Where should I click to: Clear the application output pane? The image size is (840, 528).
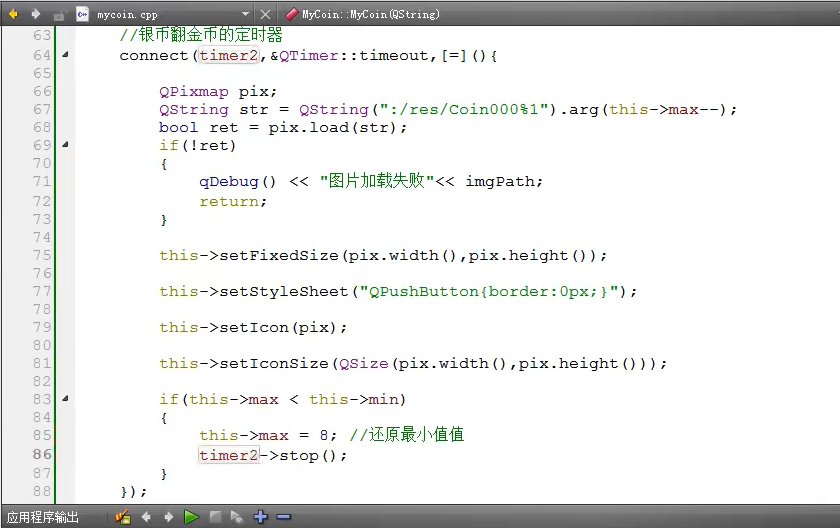(123, 517)
